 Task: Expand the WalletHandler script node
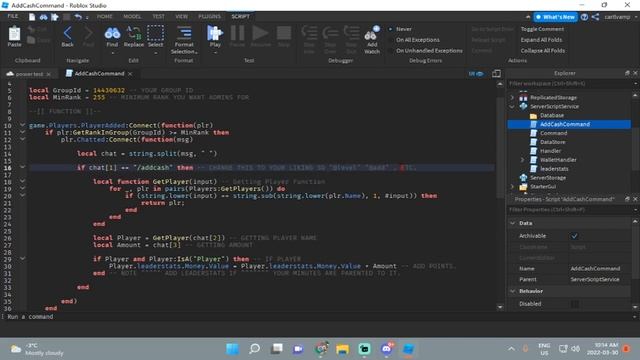coord(522,160)
